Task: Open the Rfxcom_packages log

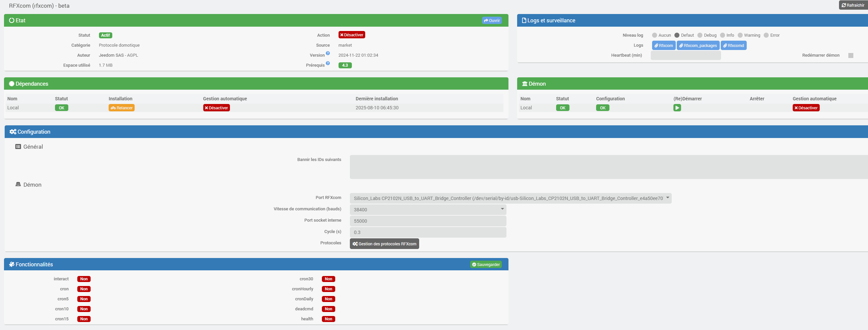Action: (698, 46)
